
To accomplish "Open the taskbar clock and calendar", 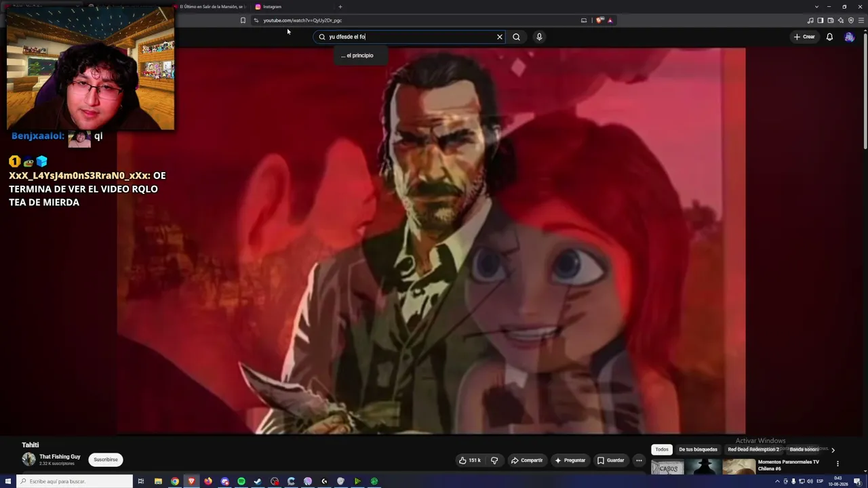I will 838,481.
